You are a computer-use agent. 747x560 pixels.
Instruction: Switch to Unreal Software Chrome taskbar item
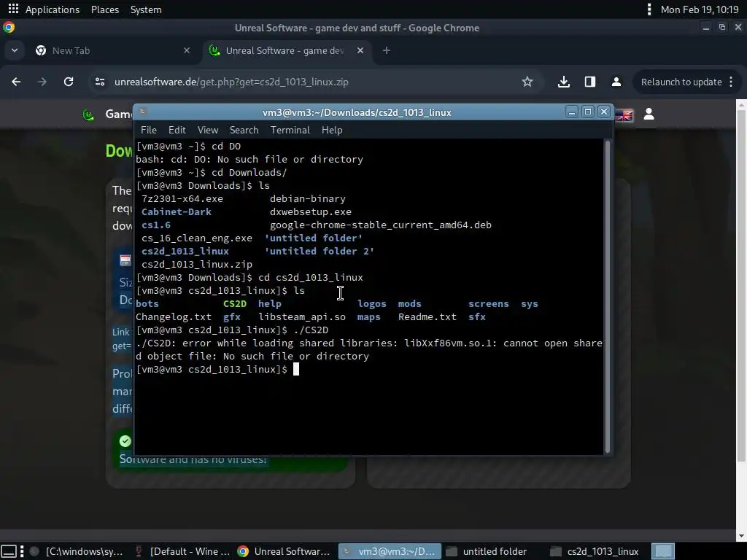tap(285, 551)
